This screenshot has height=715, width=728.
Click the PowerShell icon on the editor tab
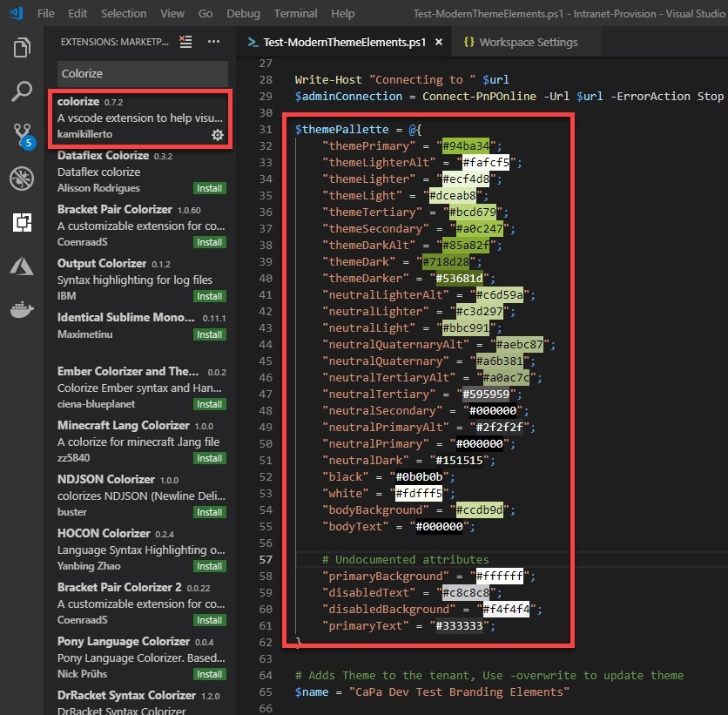point(251,40)
